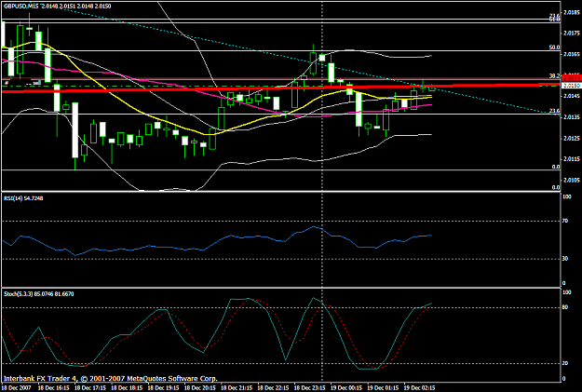Click the 18 Dec 2007 date label
582x392 pixels.
click(x=17, y=387)
